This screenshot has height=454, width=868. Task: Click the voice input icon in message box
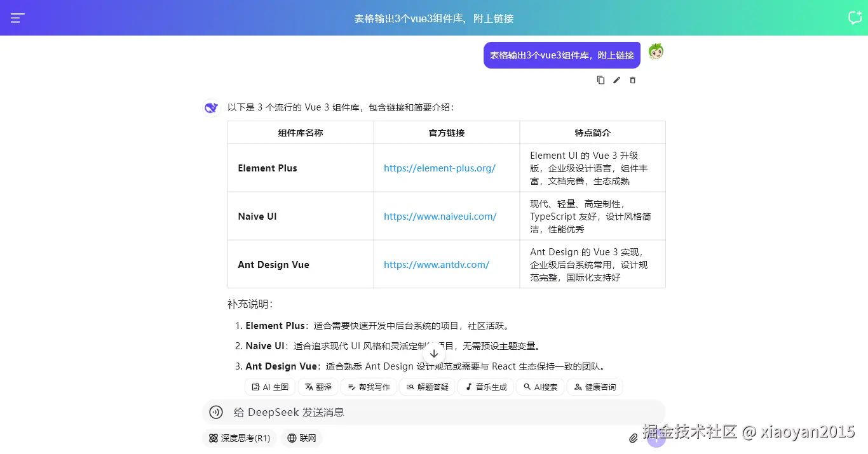click(x=215, y=412)
